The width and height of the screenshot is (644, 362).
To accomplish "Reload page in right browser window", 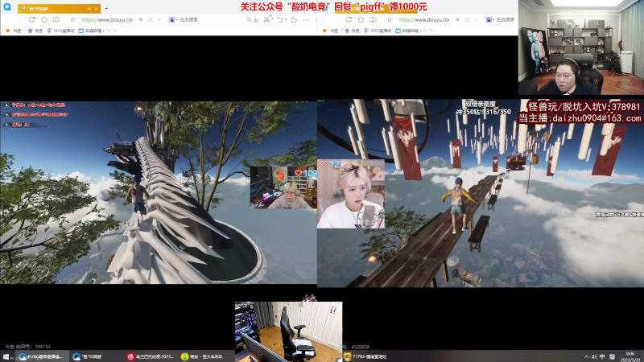I will 349,19.
